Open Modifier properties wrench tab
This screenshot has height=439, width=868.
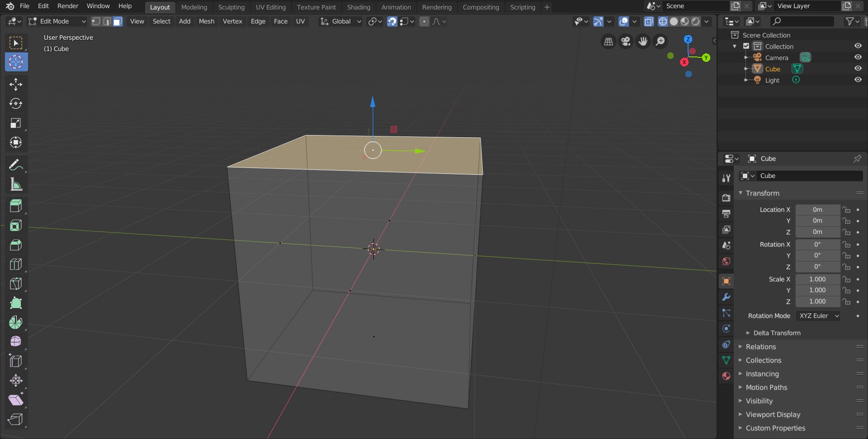pyautogui.click(x=726, y=297)
